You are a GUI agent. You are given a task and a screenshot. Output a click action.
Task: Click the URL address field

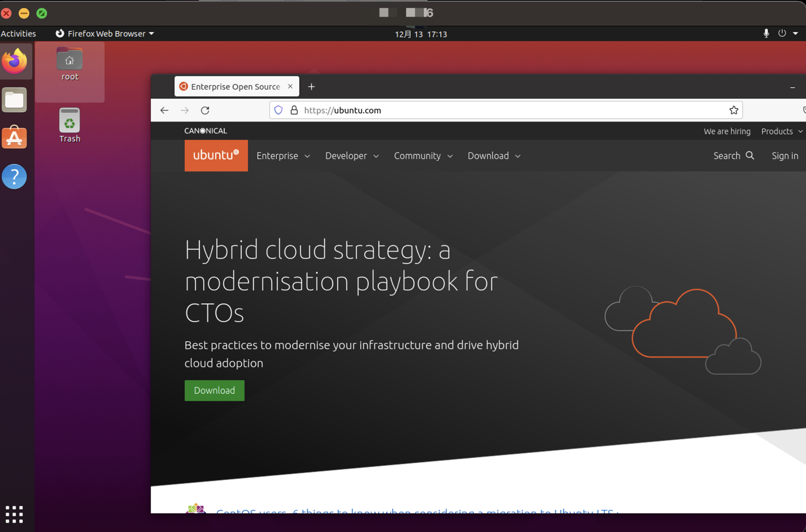pyautogui.click(x=506, y=110)
